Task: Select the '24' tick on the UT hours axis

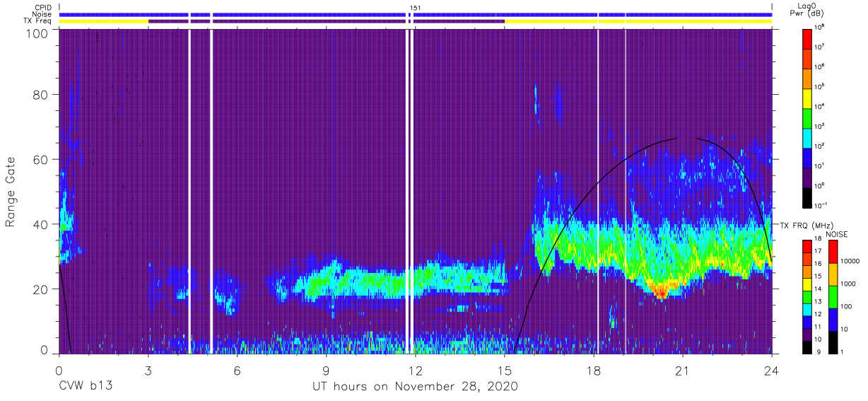Action: [x=772, y=369]
